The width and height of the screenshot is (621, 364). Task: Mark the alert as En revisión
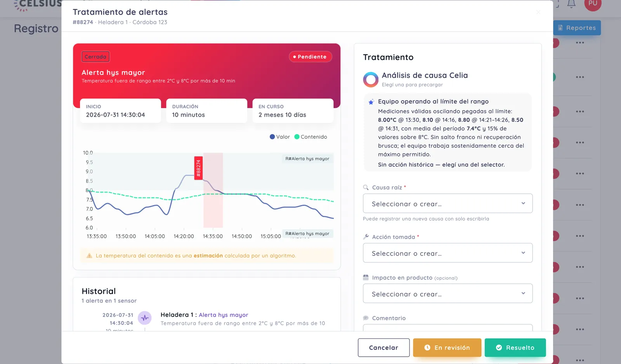pos(447,348)
